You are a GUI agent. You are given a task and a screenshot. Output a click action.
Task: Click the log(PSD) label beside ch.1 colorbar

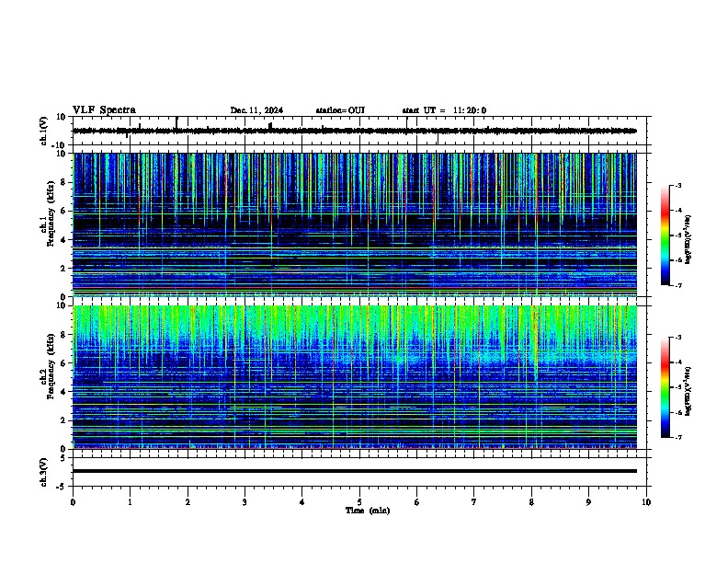click(688, 239)
